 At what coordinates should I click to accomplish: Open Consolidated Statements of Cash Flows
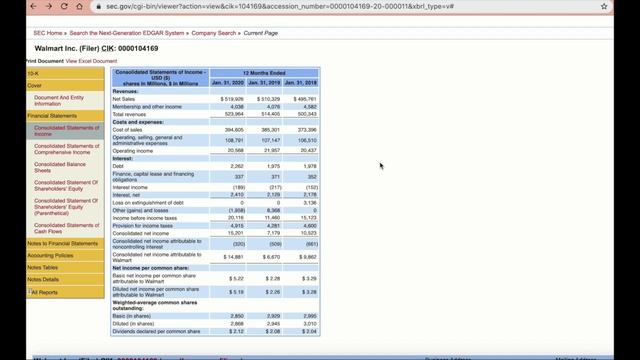click(67, 228)
